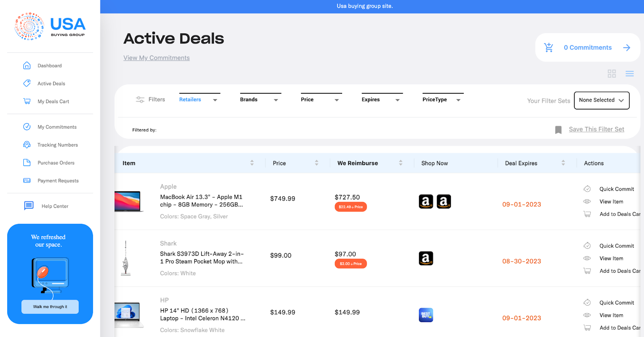Click the bookmark icon for saving filter set
Image resolution: width=644 pixels, height=337 pixels.
point(558,130)
